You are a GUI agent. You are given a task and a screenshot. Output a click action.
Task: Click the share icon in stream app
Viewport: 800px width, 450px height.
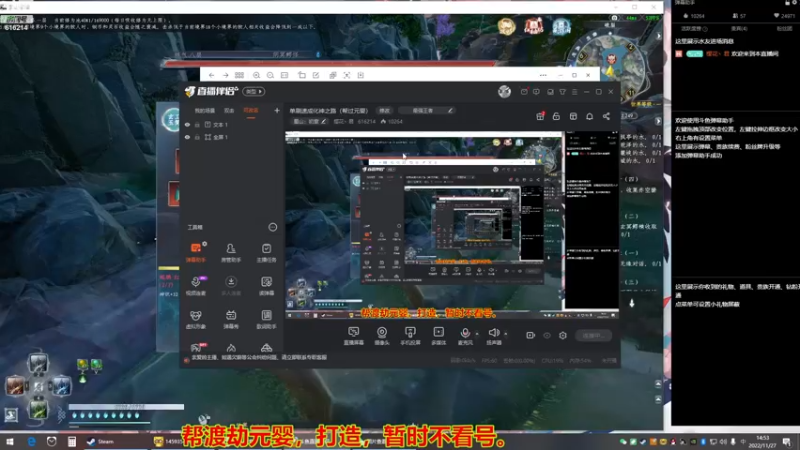pos(606,116)
